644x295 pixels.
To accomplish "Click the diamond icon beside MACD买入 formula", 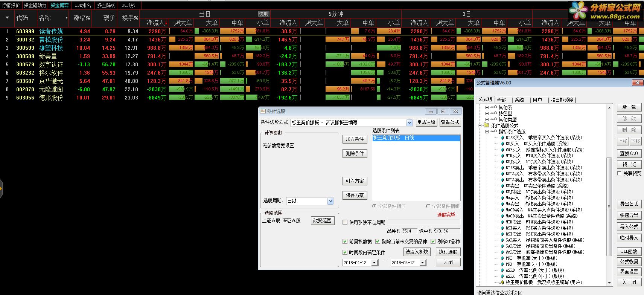I will coord(502,210).
